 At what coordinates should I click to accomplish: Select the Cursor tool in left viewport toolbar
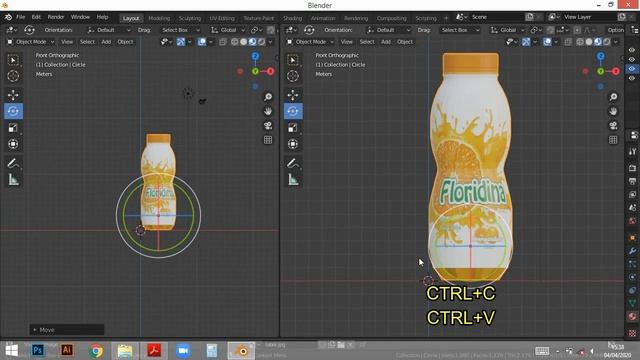(x=13, y=76)
